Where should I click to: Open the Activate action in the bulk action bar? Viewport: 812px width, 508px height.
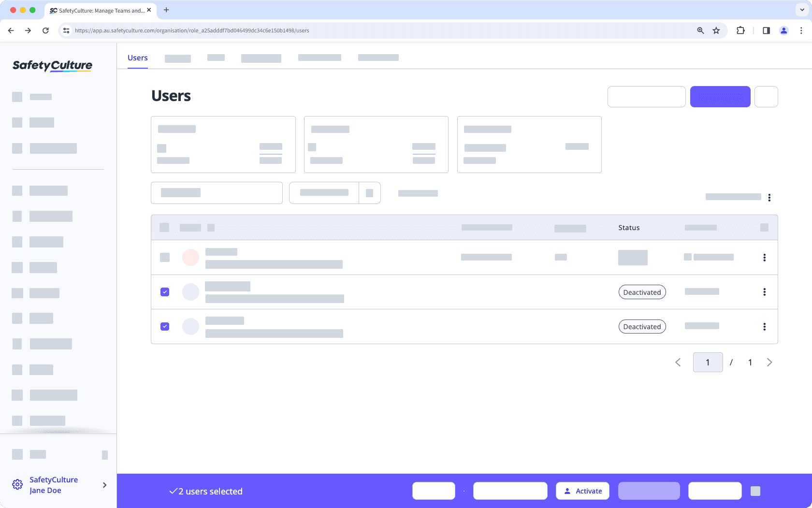click(582, 491)
